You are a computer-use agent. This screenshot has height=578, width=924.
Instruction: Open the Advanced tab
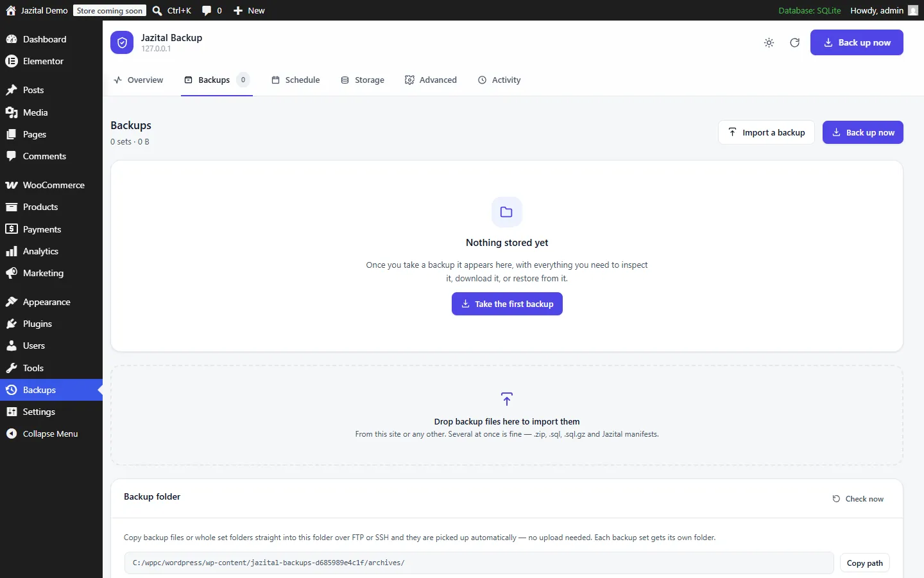[431, 80]
